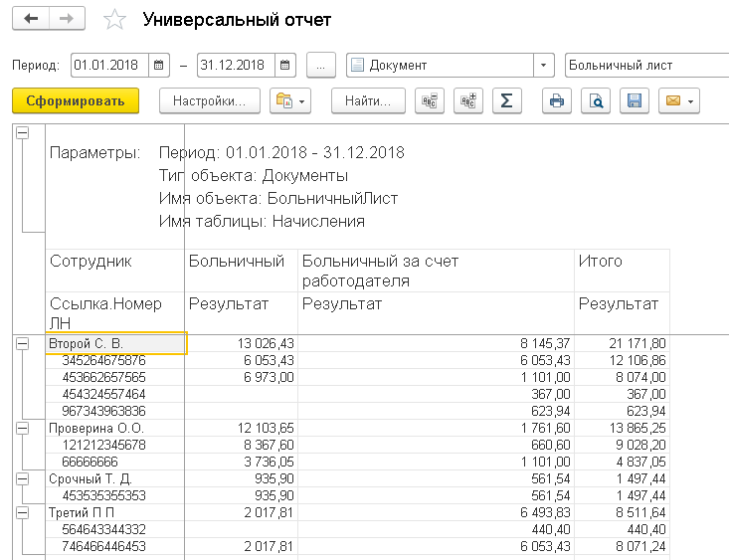Click sick leave number 66666666
Screen dimensions: 729x560
90,462
